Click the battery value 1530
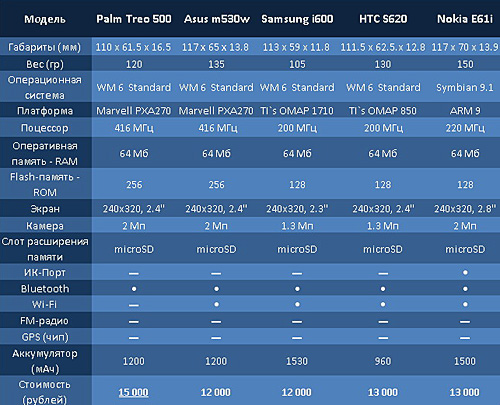The width and height of the screenshot is (500, 405). pos(297,361)
